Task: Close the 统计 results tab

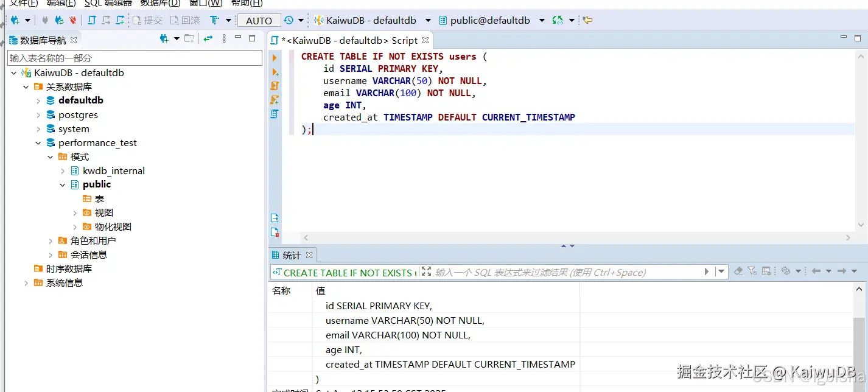Action: tap(309, 255)
